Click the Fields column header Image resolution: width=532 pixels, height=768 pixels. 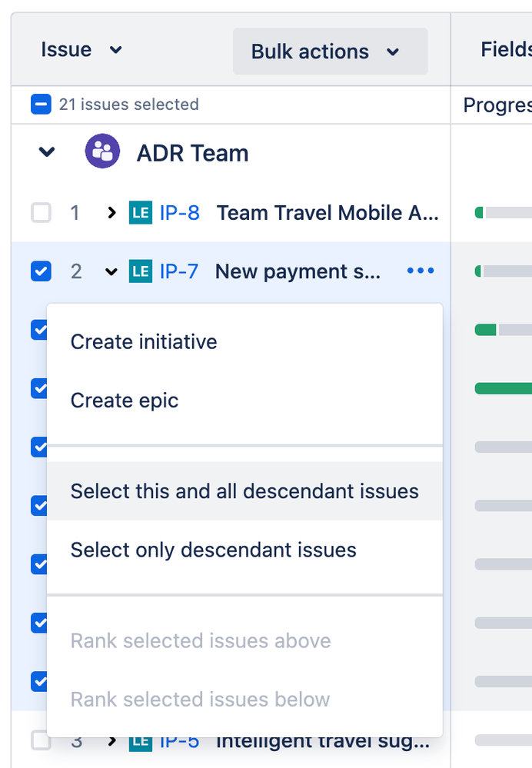coord(506,49)
